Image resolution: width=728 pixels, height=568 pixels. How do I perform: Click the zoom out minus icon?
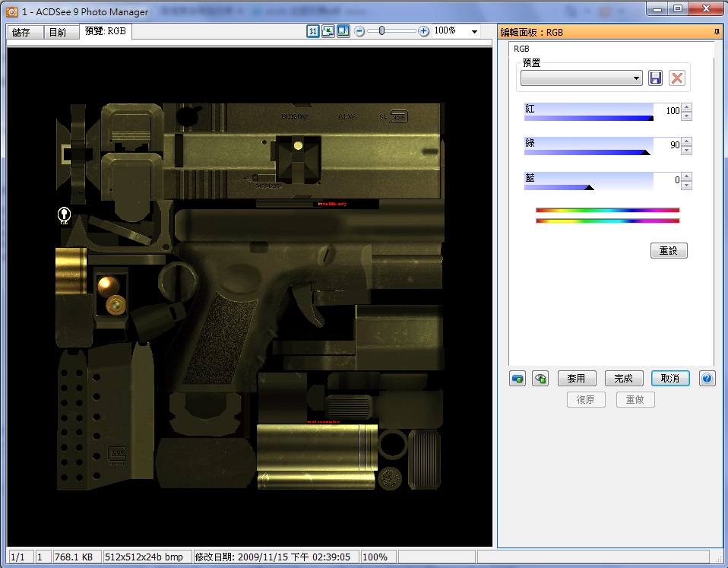click(x=359, y=31)
